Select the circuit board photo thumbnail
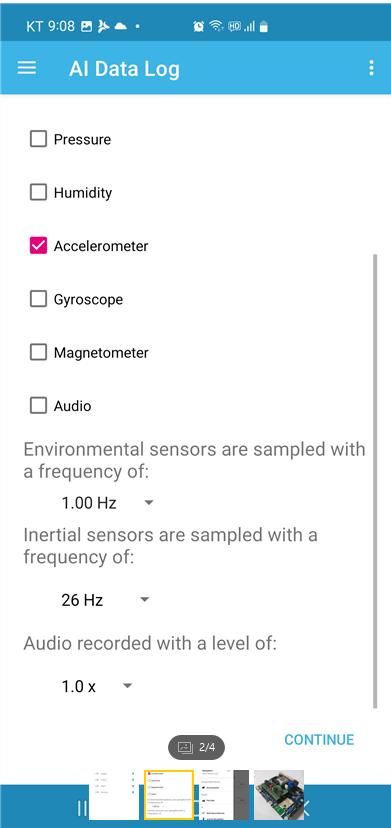The height and width of the screenshot is (828, 391). pos(279,795)
